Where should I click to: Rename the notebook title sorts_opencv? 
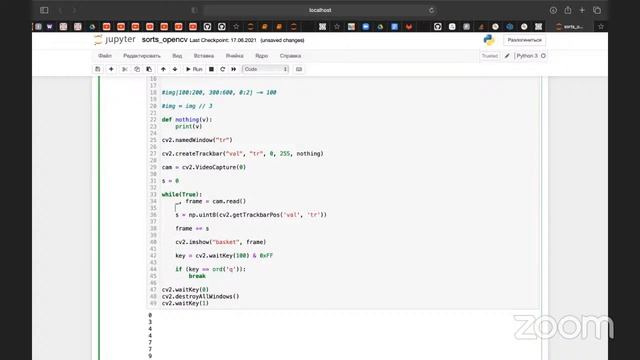point(164,40)
